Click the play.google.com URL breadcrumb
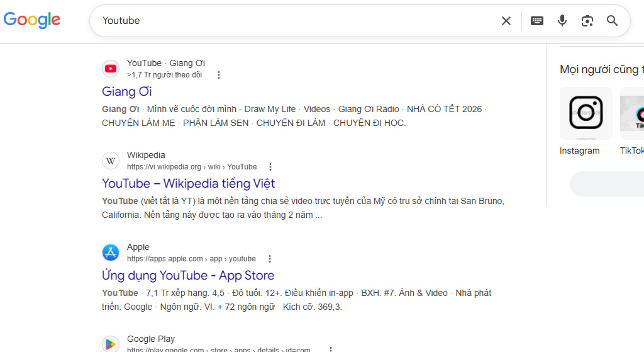This screenshot has height=352, width=644. tap(218, 349)
